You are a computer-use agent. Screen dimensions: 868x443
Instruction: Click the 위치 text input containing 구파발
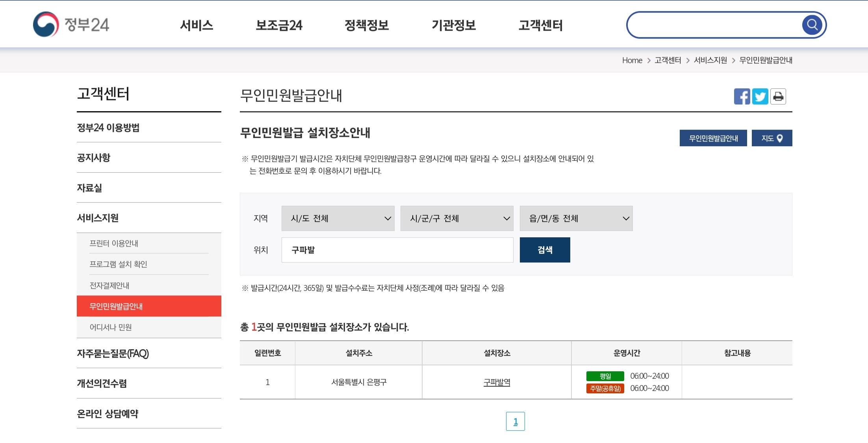point(397,249)
